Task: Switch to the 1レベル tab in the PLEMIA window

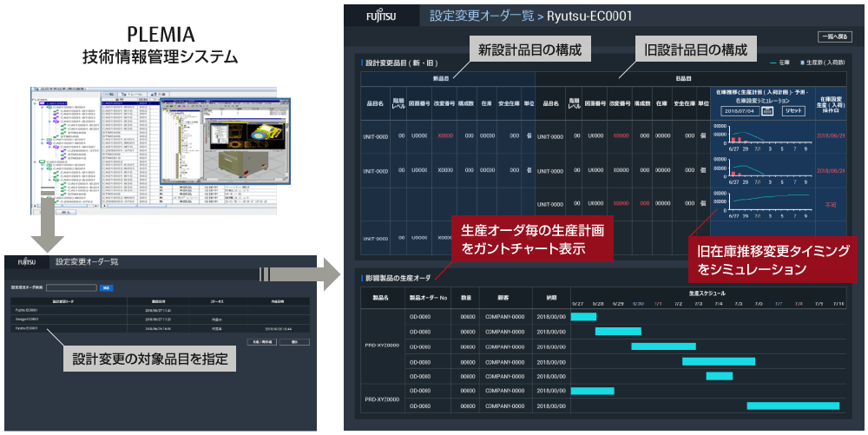Action: click(x=132, y=94)
